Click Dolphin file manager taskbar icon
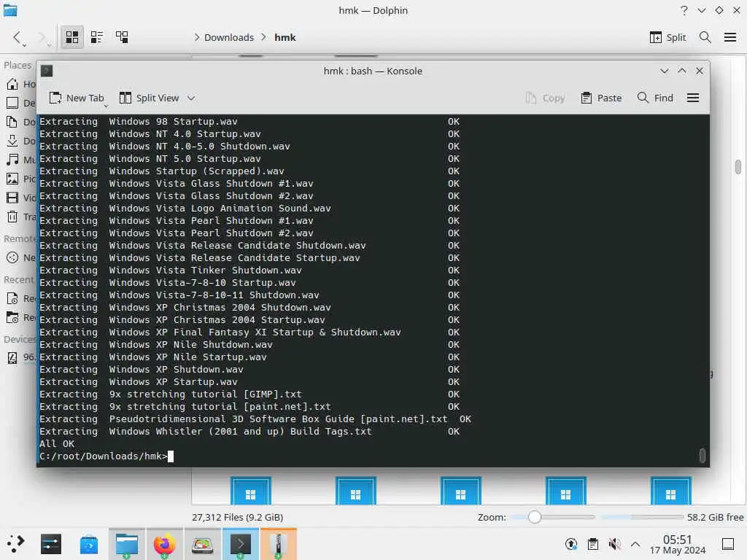This screenshot has width=747, height=560. click(x=127, y=544)
